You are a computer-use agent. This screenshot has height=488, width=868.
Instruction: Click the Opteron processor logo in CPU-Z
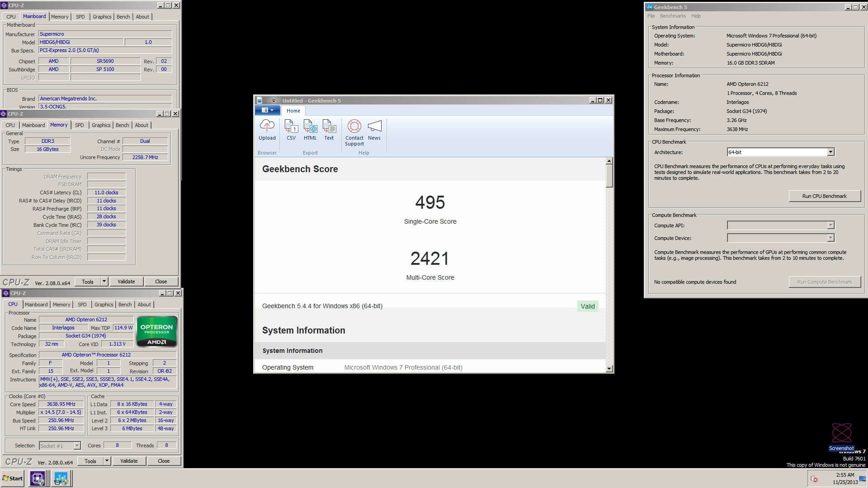[x=156, y=332]
